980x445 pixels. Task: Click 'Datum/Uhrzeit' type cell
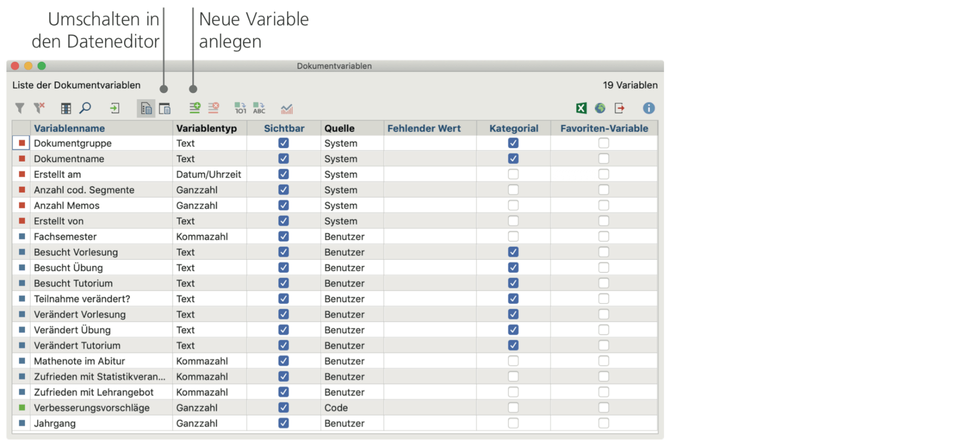coord(209,174)
